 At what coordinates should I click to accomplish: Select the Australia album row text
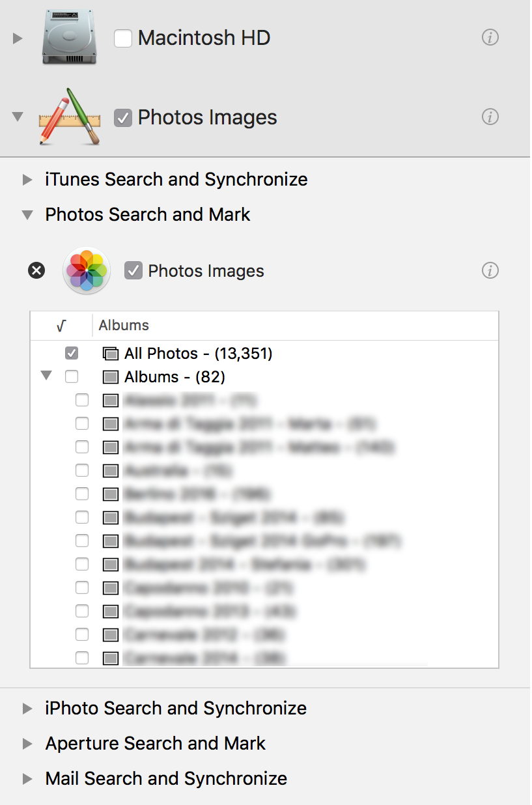[178, 470]
